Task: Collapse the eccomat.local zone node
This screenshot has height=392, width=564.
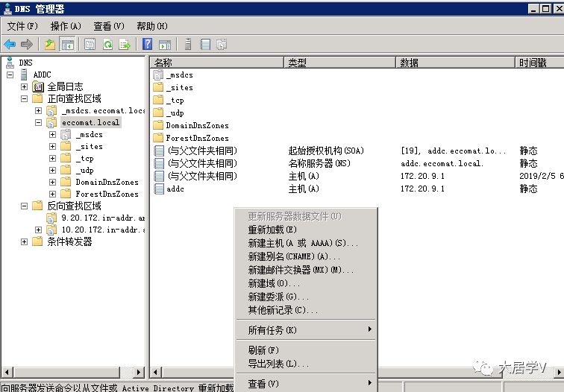Action: [39, 122]
